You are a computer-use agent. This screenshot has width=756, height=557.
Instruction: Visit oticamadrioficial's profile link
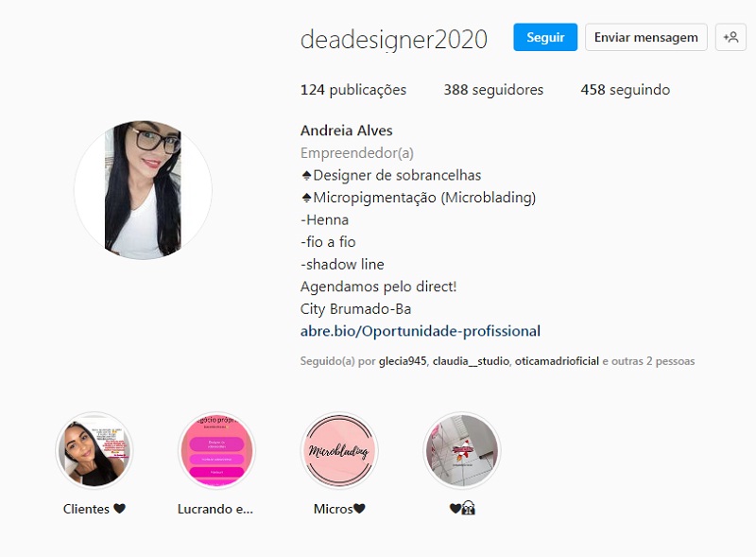(557, 361)
